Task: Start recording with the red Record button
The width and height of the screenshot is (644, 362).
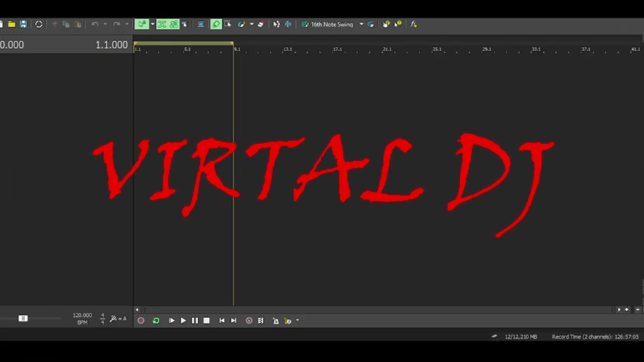Action: tap(141, 321)
